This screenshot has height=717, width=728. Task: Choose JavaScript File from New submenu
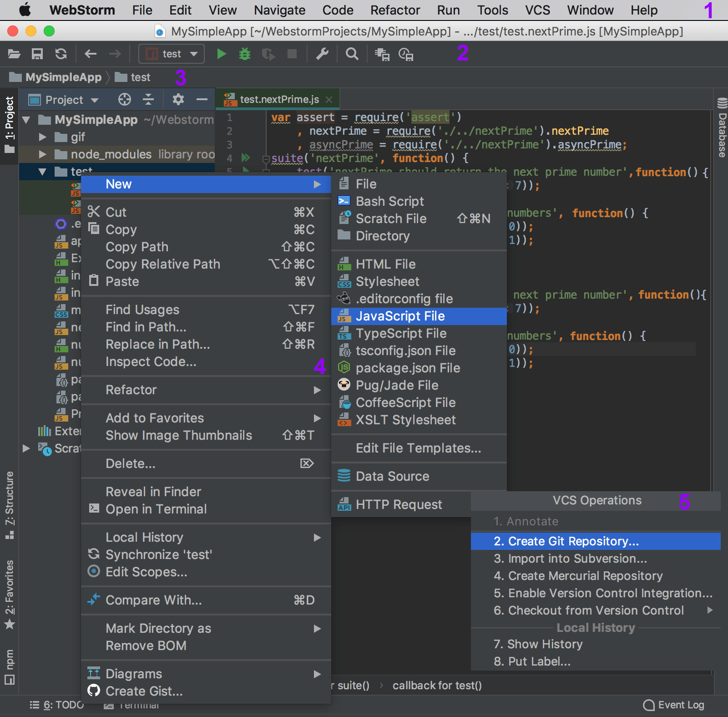pos(419,316)
